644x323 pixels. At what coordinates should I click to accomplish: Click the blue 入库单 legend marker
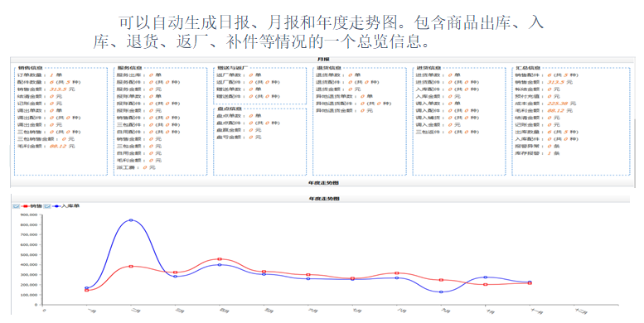tap(56, 206)
